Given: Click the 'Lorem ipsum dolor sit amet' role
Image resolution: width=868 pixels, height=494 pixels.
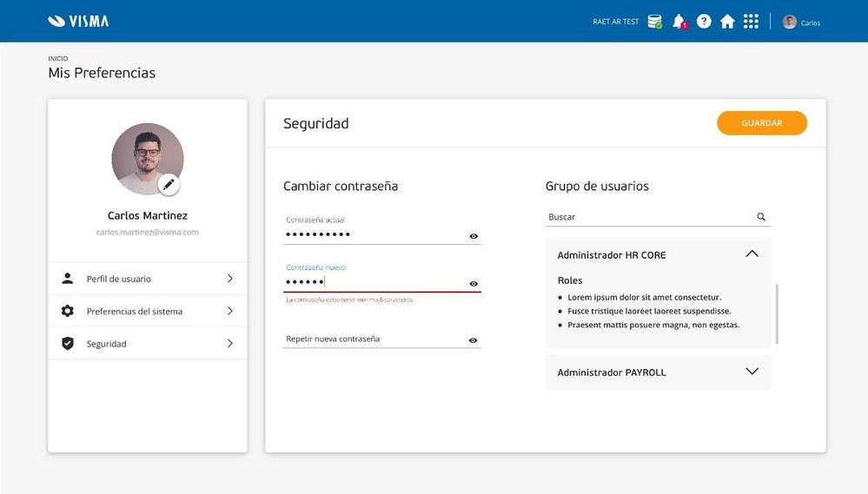Looking at the screenshot, I should tap(645, 297).
